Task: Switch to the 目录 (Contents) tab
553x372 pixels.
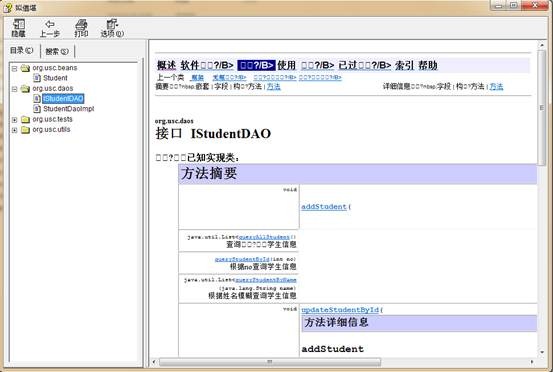Action: point(22,50)
